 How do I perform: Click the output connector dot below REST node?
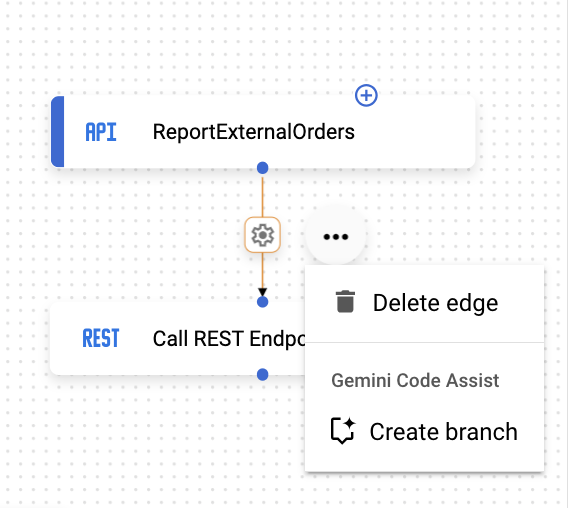pos(263,374)
